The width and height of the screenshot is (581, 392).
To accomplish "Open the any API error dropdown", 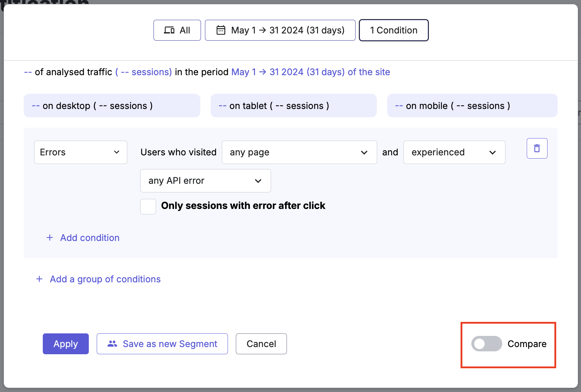I will point(205,181).
